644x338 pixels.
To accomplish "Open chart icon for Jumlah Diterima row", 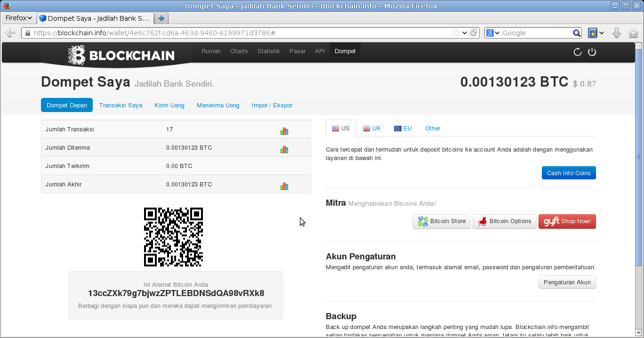I will pos(284,150).
